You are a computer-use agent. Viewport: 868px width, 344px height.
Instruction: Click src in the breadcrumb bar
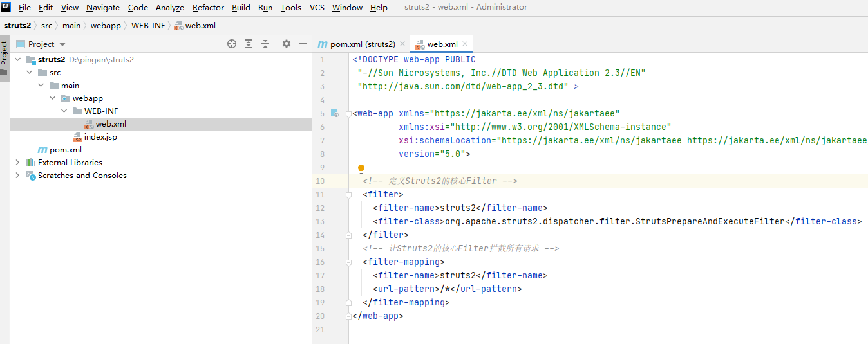(x=47, y=26)
